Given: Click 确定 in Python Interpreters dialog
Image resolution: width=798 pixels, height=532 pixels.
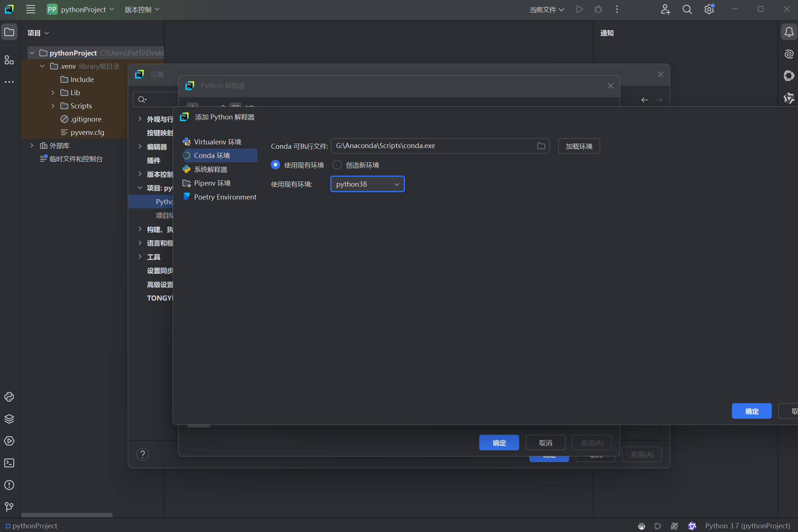Looking at the screenshot, I should tap(499, 443).
